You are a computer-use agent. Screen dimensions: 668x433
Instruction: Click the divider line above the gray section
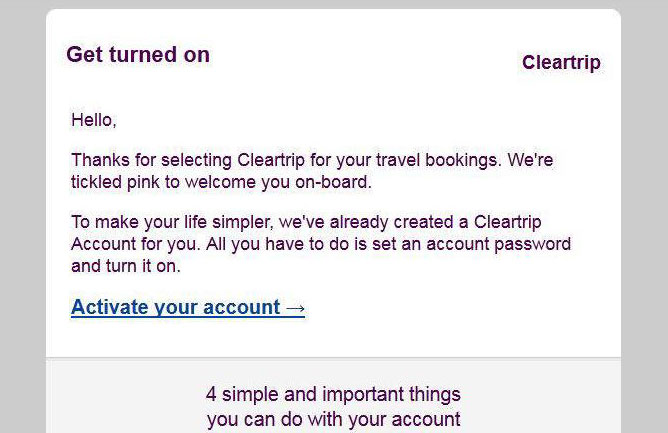[x=333, y=358]
